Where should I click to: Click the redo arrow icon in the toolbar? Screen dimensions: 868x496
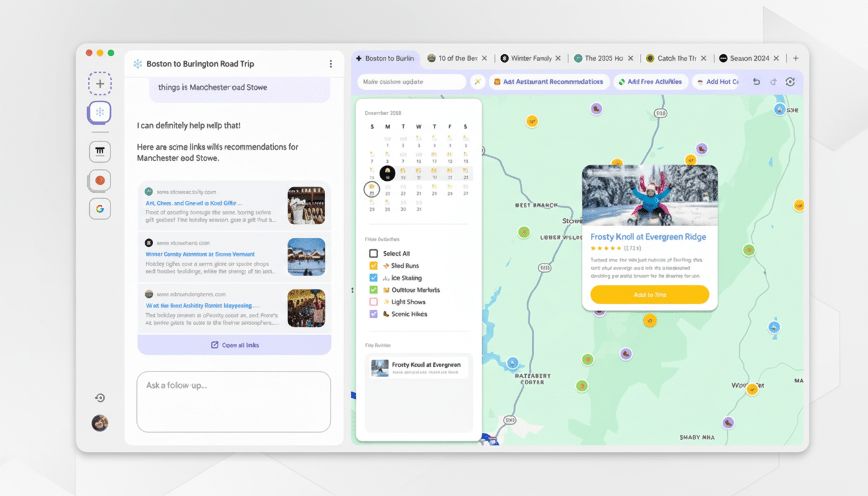click(x=773, y=81)
